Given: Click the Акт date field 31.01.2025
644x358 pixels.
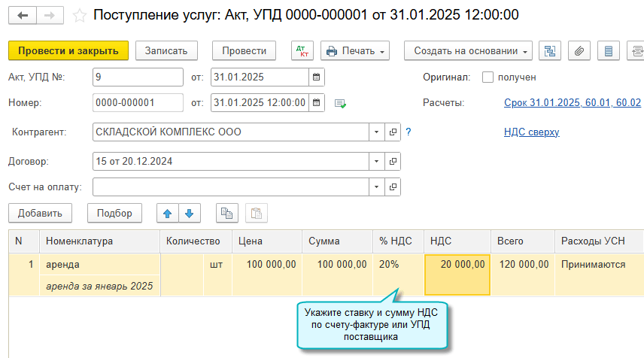Looking at the screenshot, I should (260, 77).
